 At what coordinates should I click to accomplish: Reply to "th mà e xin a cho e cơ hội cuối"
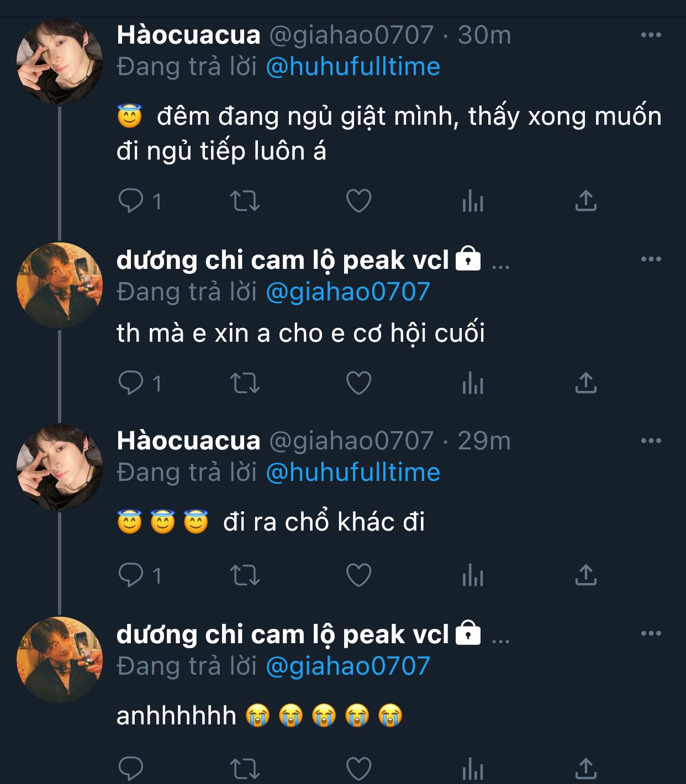coord(131,383)
